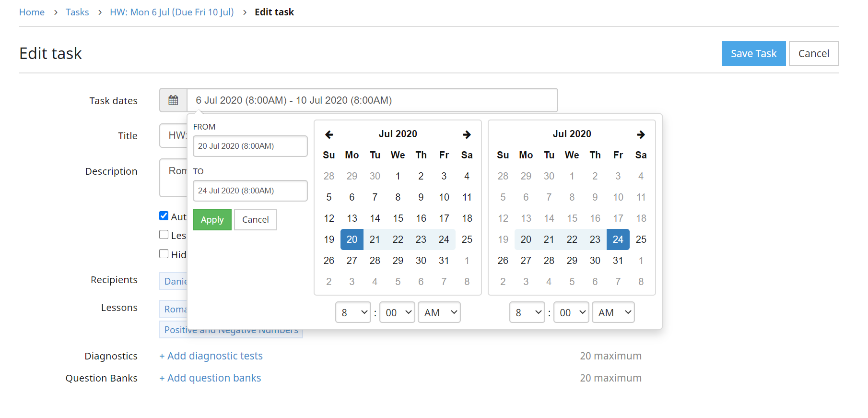The width and height of the screenshot is (868, 418).
Task: Click the Add diagnostic tests link
Action: click(211, 356)
